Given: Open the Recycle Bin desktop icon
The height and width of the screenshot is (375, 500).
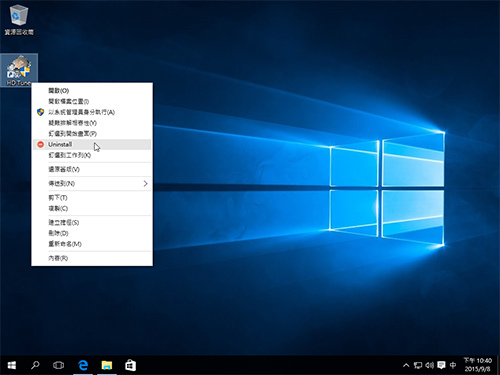Looking at the screenshot, I should (x=19, y=19).
